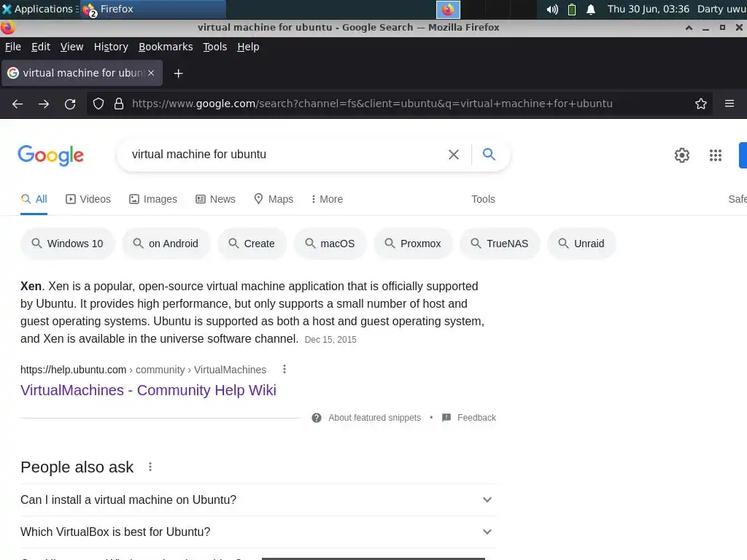The height and width of the screenshot is (560, 747).
Task: Open the notifications bell in the panel
Action: (x=591, y=9)
